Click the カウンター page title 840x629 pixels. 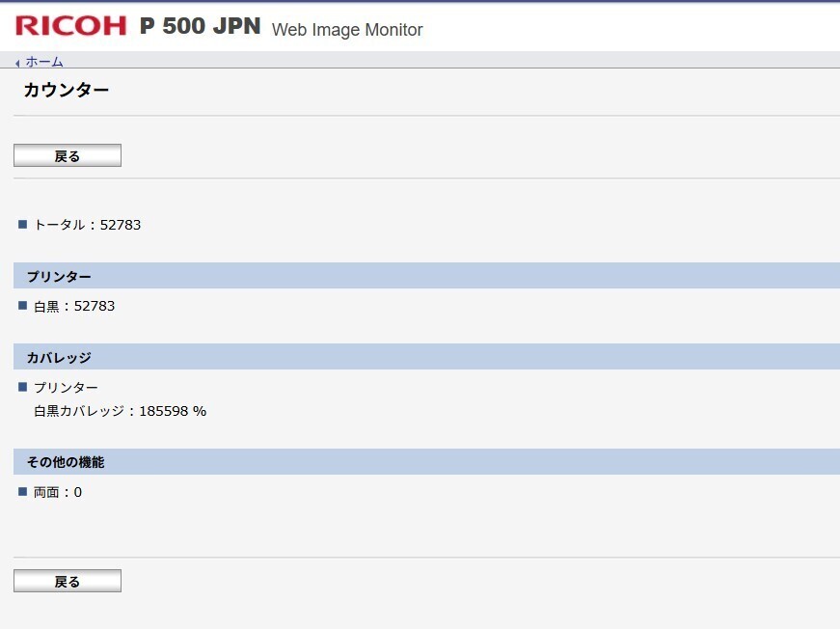point(67,92)
